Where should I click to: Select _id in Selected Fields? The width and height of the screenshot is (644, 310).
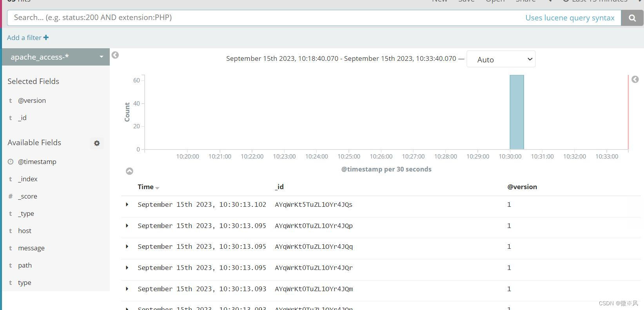[x=22, y=118]
